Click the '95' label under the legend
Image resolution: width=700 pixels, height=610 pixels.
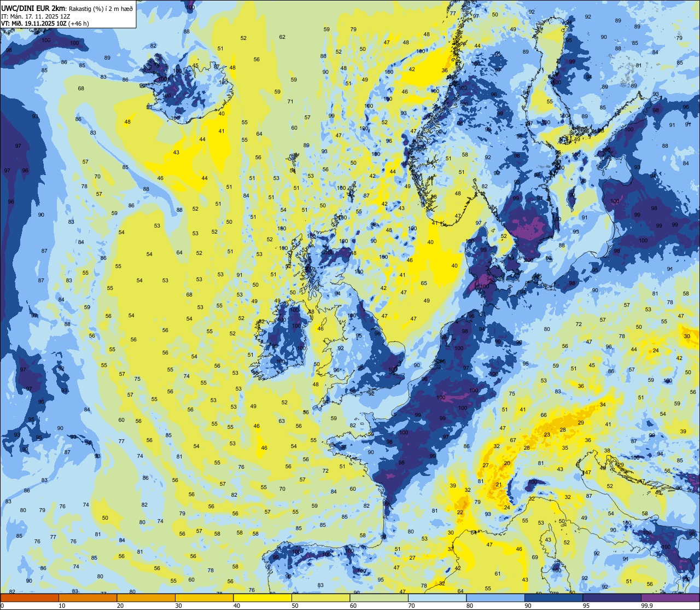586,606
